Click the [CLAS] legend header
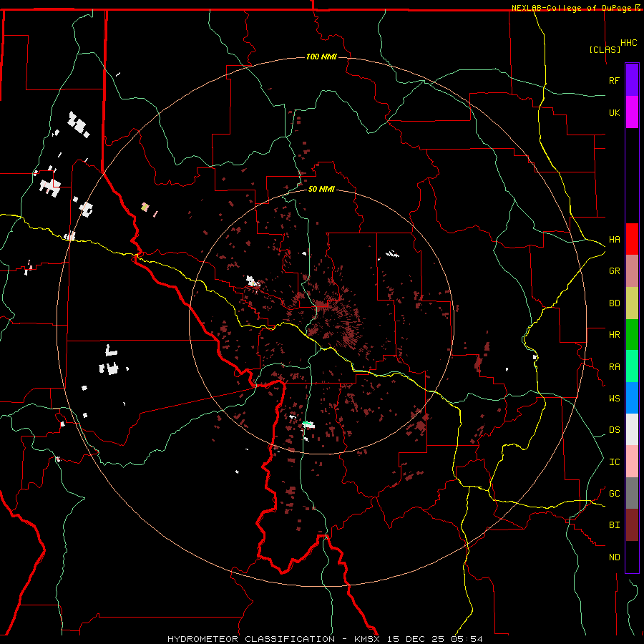 pos(605,49)
